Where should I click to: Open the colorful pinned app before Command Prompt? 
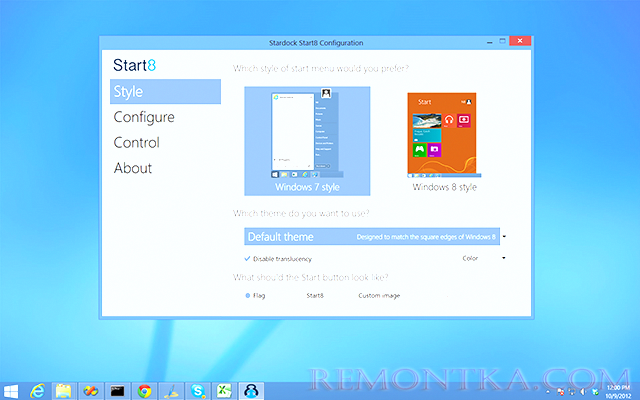coord(91,391)
